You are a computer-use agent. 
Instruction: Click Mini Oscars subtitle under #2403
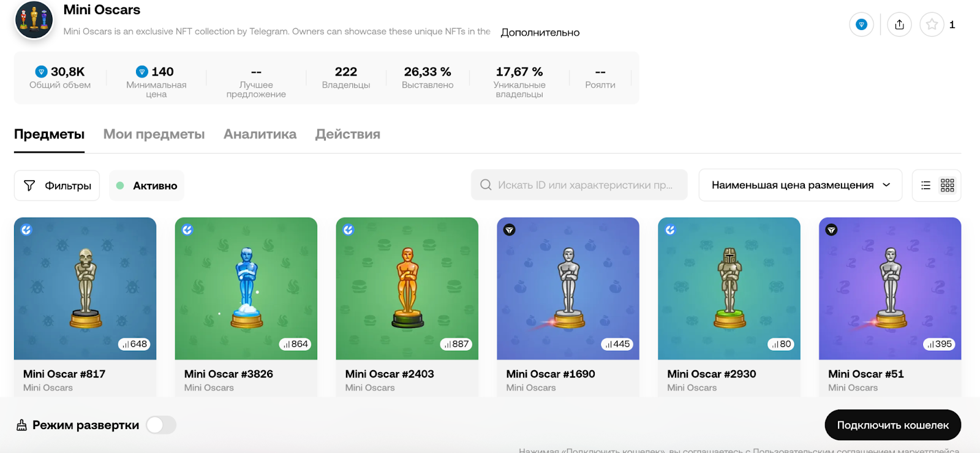[x=370, y=387]
